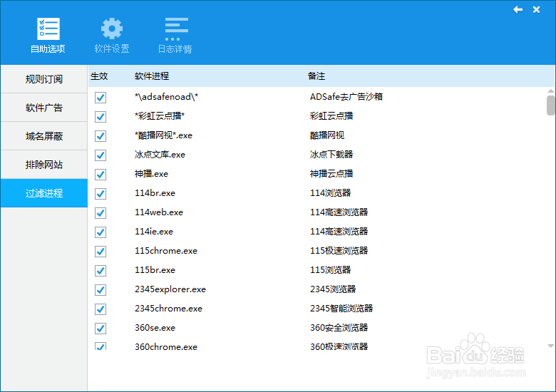Switch to 排除网站 sidebar tab
The height and width of the screenshot is (392, 556).
(x=44, y=165)
